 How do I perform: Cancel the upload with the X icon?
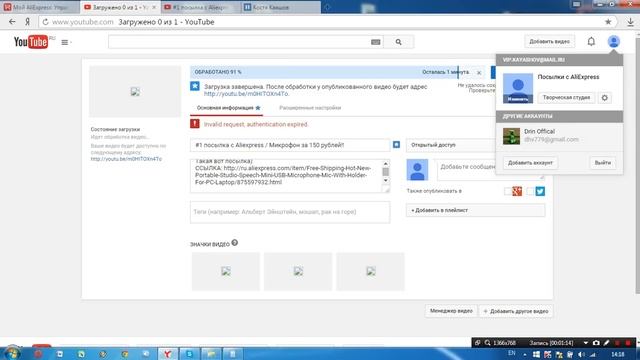click(479, 73)
